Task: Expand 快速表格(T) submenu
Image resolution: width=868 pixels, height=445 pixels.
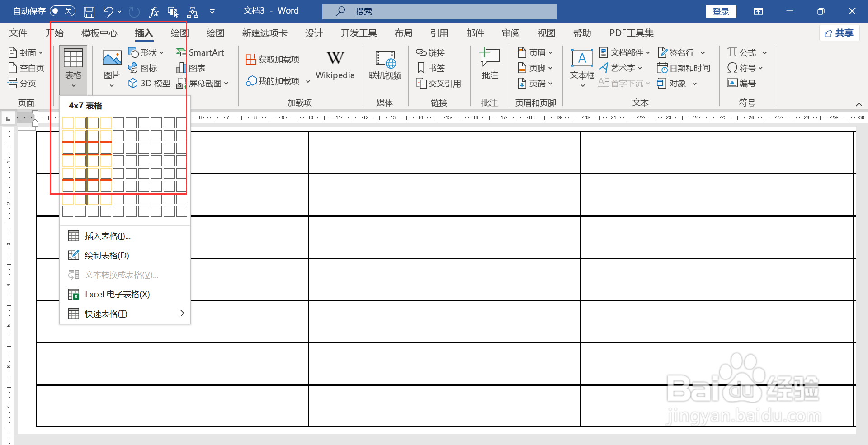Action: coord(125,314)
